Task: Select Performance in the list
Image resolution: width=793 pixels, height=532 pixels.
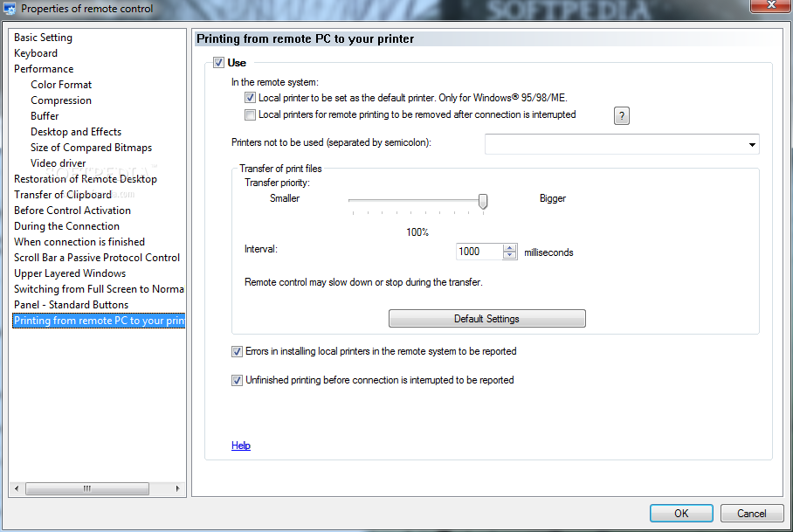Action: tap(44, 69)
